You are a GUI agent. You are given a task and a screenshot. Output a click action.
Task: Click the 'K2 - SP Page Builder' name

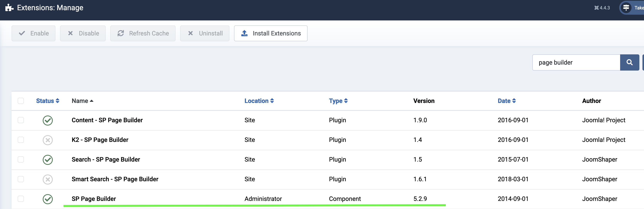100,140
